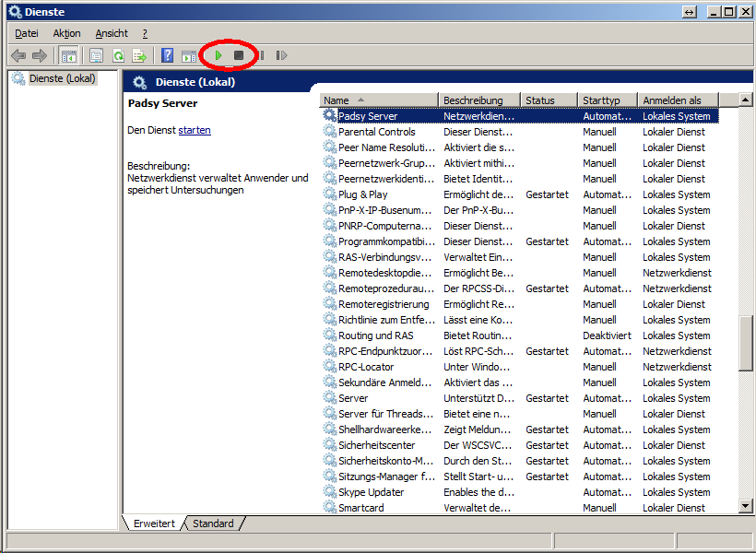Click the Restart Service toolbar icon
Viewport: 756px width, 553px height.
281,55
